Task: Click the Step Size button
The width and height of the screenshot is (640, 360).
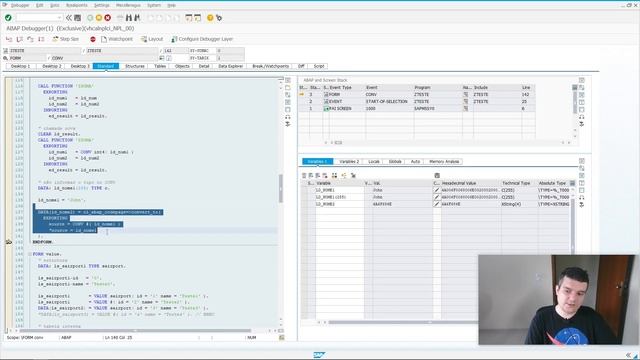Action: click(65, 39)
